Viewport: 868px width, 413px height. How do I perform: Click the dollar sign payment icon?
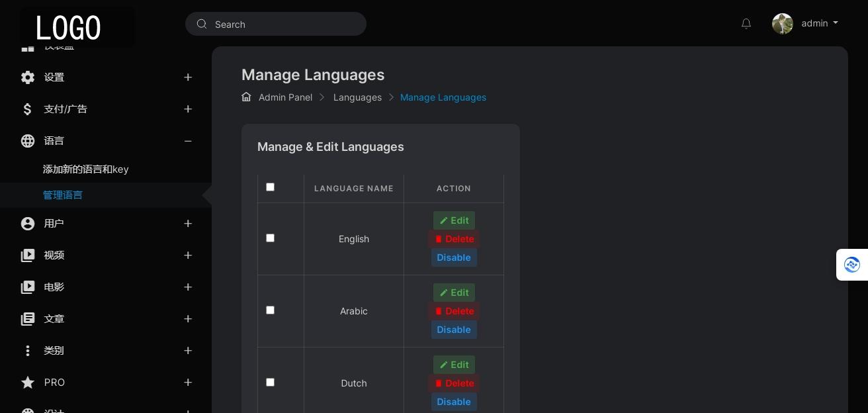pos(28,109)
